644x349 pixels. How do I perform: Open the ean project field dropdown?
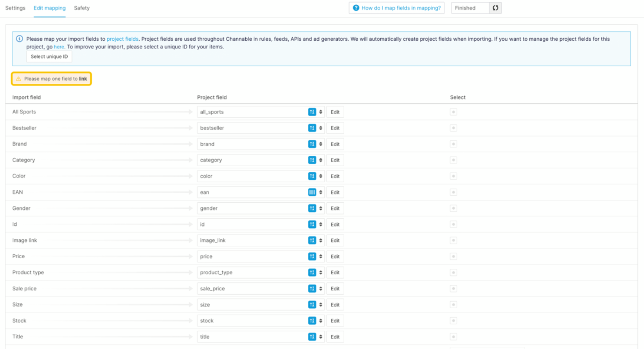click(261, 192)
